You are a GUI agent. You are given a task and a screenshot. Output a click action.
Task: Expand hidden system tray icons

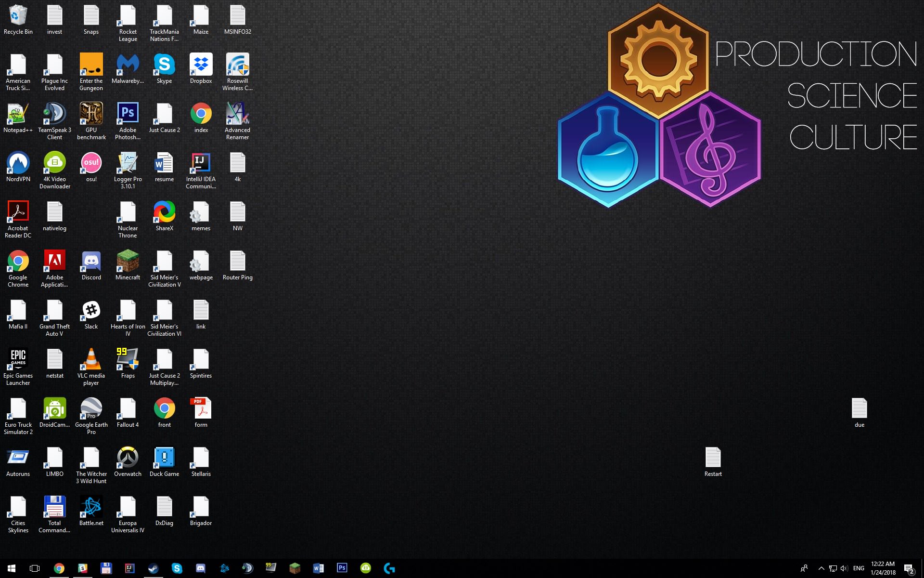point(821,568)
